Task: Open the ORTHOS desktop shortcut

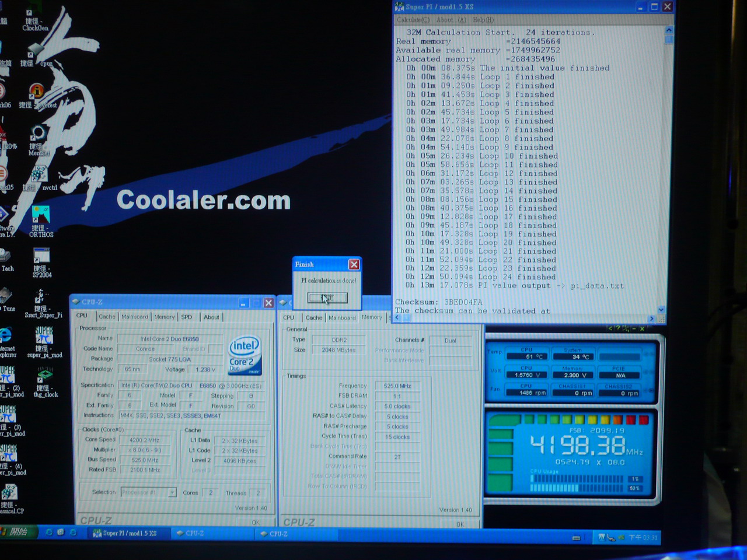Action: 41,222
